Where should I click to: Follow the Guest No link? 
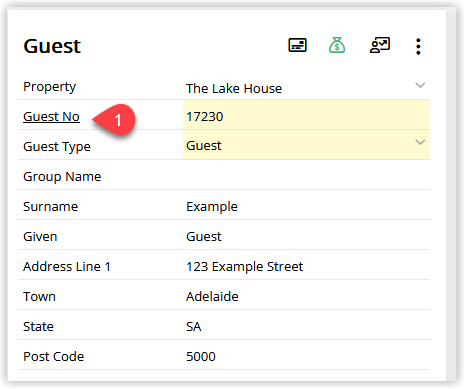(x=51, y=117)
